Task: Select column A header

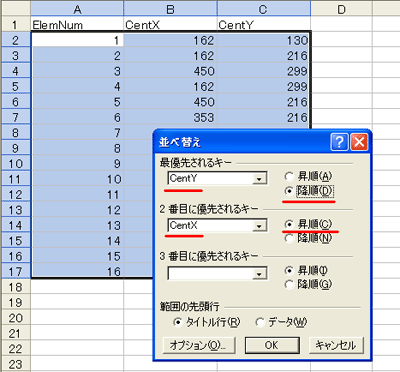Action: tap(77, 9)
